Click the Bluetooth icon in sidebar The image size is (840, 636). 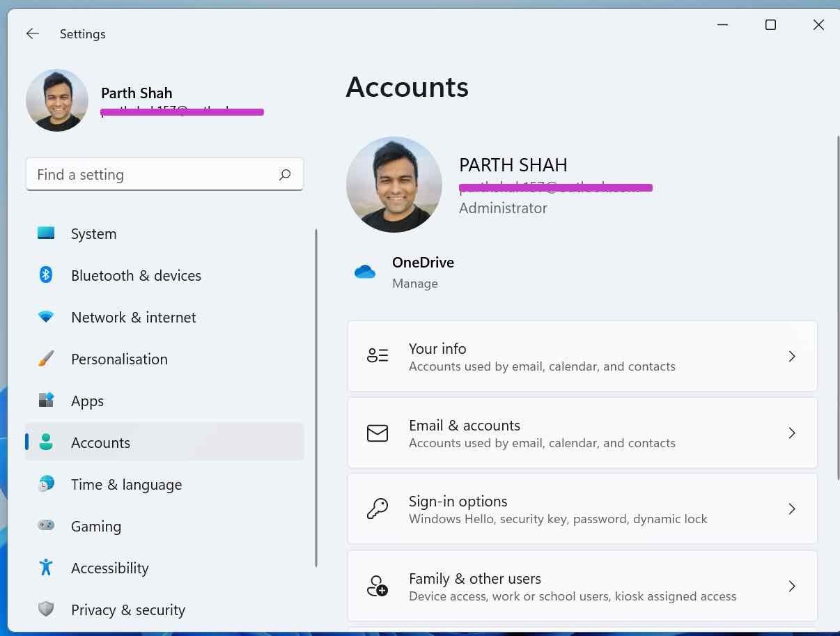[x=46, y=275]
